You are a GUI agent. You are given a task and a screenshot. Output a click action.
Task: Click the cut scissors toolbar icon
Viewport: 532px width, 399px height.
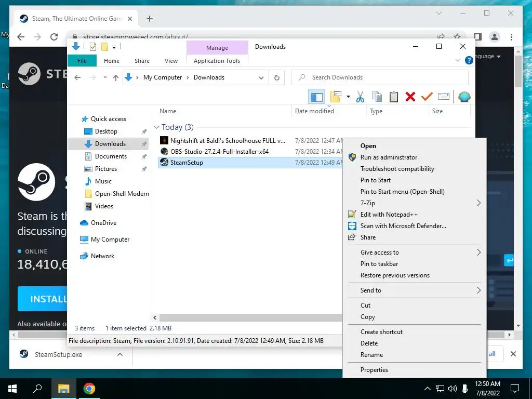360,97
